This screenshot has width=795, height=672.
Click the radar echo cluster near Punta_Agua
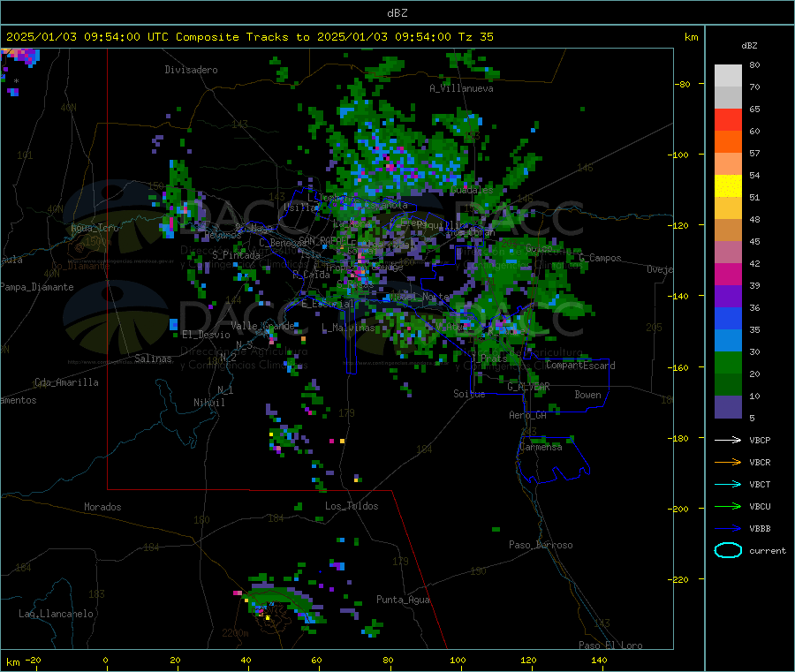click(x=372, y=629)
